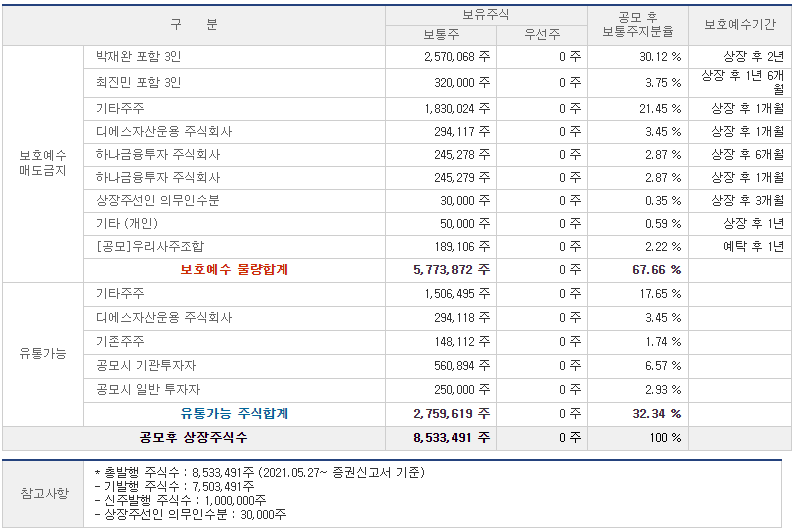Image resolution: width=795 pixels, height=529 pixels.
Task: Click the '100 %' total cell
Action: [665, 438]
